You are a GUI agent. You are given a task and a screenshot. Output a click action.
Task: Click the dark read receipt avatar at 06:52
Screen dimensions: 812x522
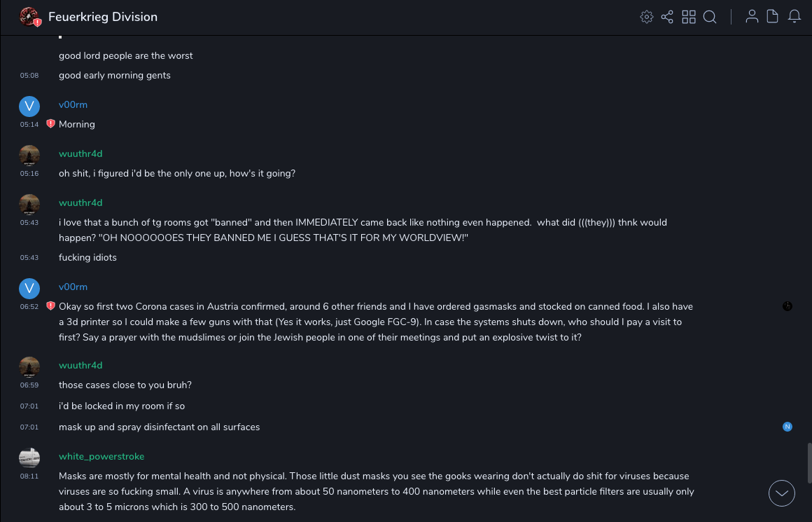pos(787,306)
